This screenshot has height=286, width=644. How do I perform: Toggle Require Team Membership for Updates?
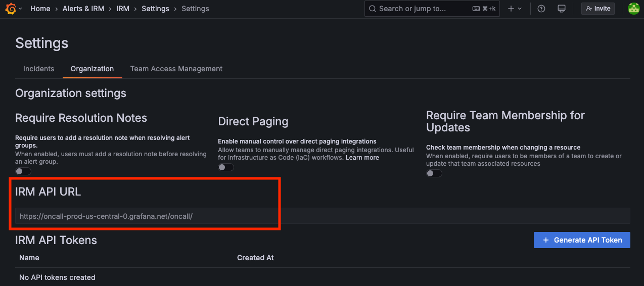pos(434,173)
